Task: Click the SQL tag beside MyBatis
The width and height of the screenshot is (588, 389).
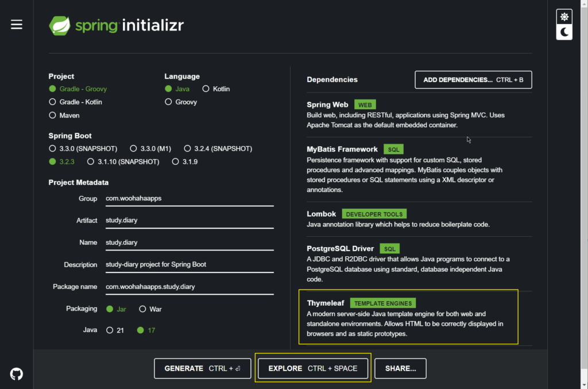Action: click(393, 149)
